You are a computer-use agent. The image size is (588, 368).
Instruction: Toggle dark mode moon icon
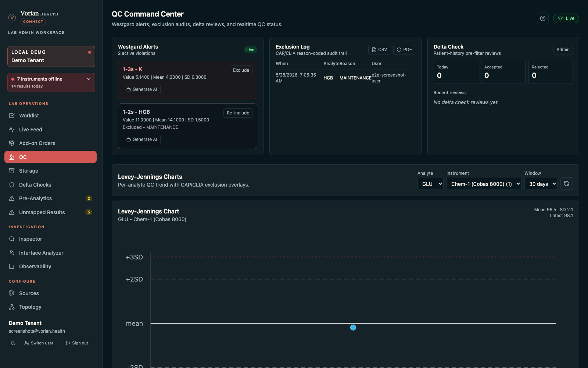(13, 343)
